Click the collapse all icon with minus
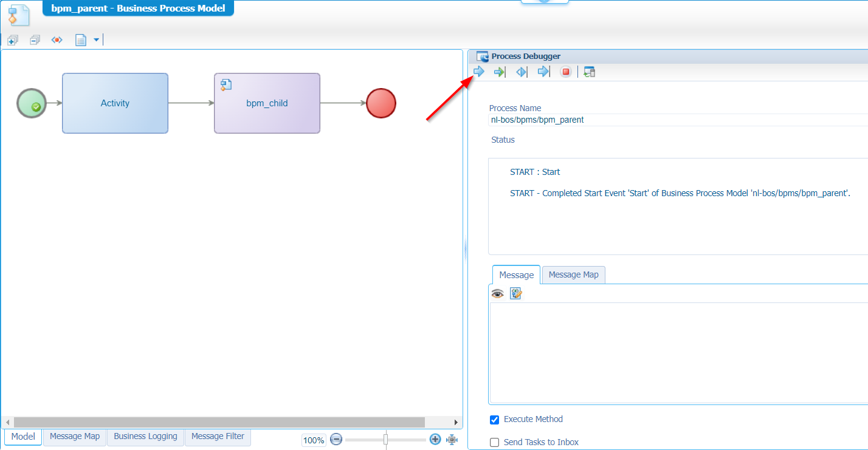This screenshot has height=450, width=868. click(x=35, y=40)
